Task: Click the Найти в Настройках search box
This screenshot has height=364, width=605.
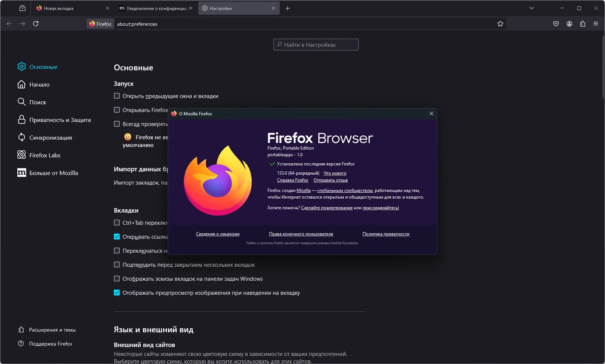Action: 316,45
